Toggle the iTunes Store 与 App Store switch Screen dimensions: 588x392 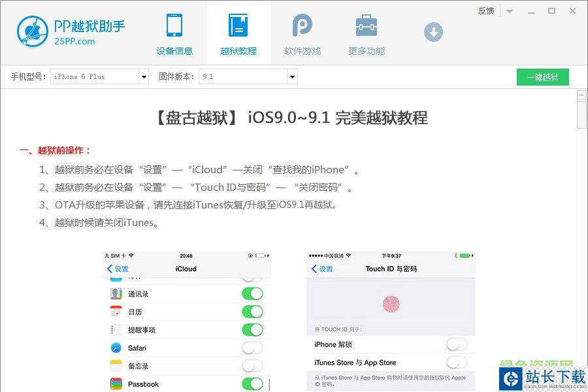457,363
